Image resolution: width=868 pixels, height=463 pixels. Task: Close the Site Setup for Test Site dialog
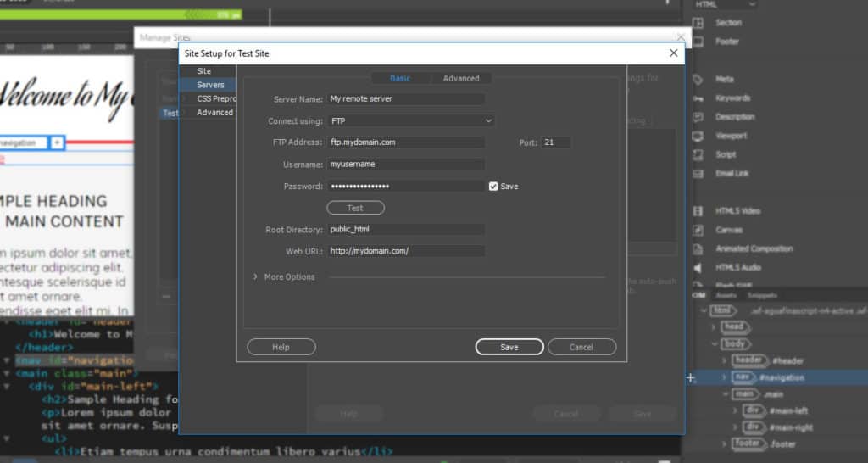click(673, 53)
